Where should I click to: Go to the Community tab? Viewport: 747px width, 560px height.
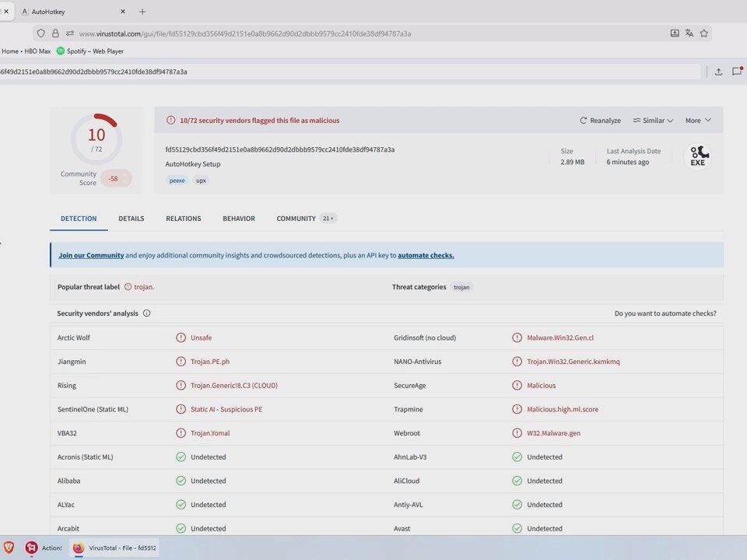(296, 219)
